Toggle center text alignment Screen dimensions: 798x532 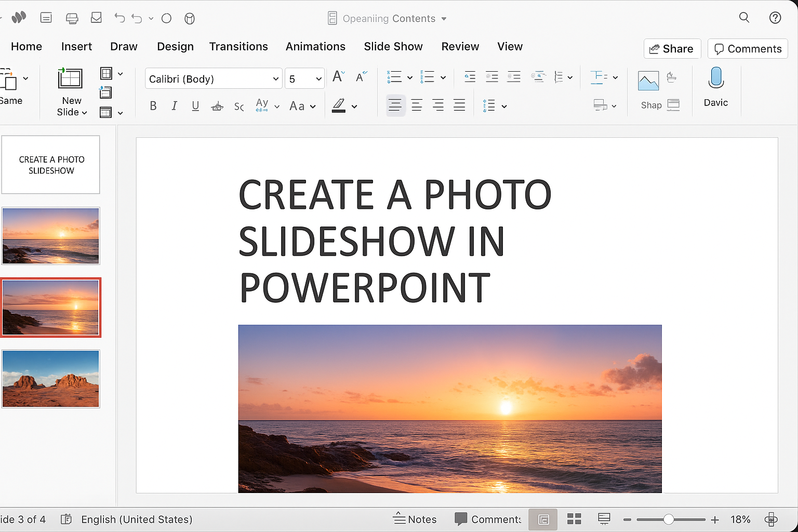417,105
